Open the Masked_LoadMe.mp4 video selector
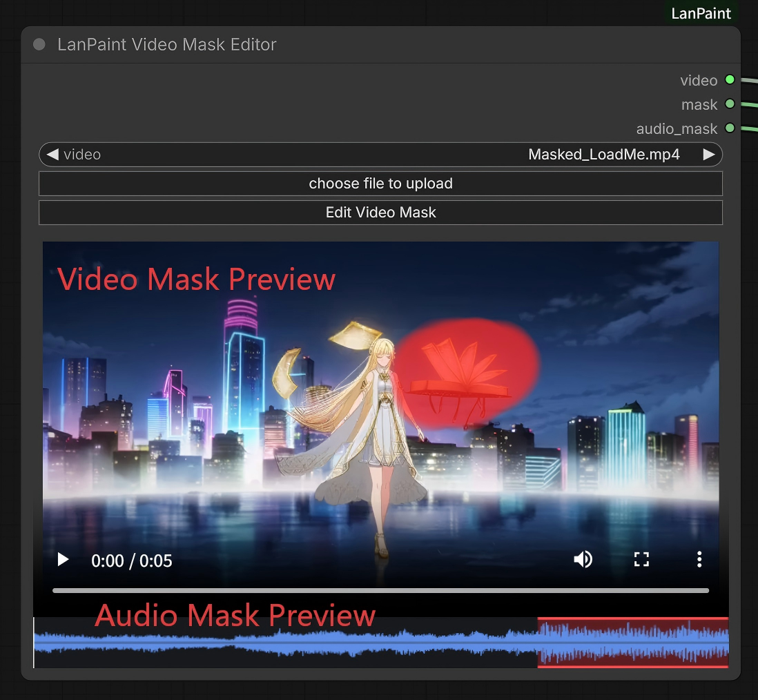Screen dimensions: 758x700 tap(380, 154)
